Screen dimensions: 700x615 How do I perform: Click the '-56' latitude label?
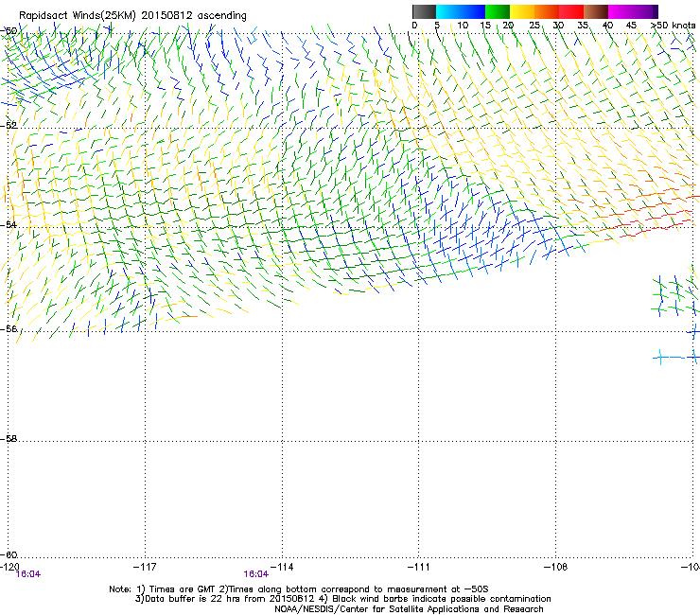pos(9,328)
